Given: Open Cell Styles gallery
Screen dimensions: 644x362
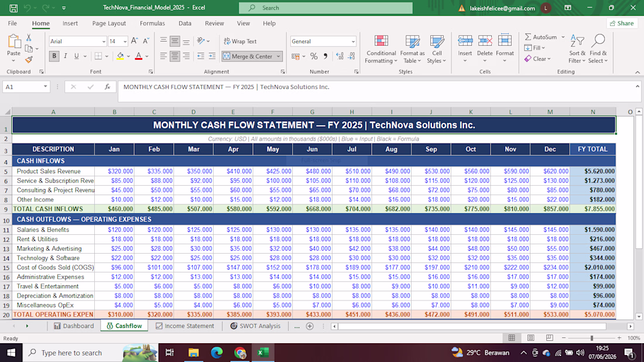Looking at the screenshot, I should click(x=437, y=49).
